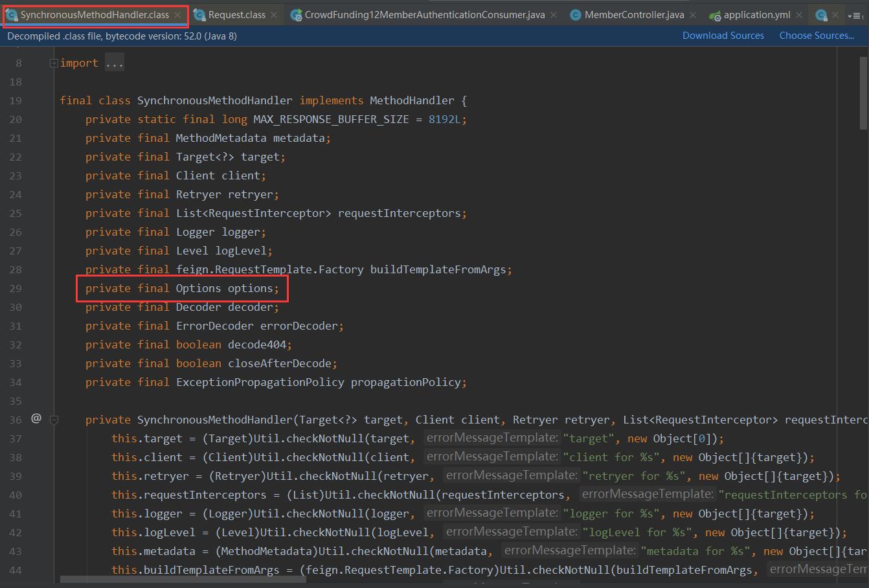The image size is (869, 588).
Task: Open the MemberController.java tab
Action: click(x=631, y=14)
